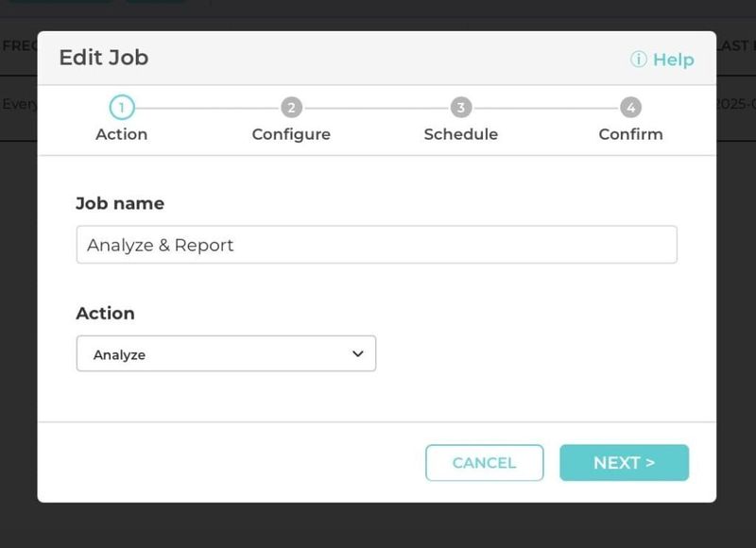Click into the Job name field
The height and width of the screenshot is (548, 756).
pos(376,245)
